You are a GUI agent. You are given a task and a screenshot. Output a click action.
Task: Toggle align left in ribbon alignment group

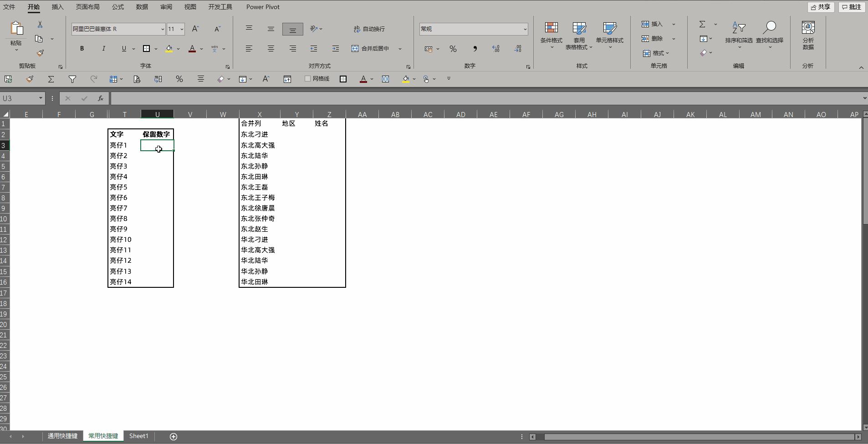(249, 48)
